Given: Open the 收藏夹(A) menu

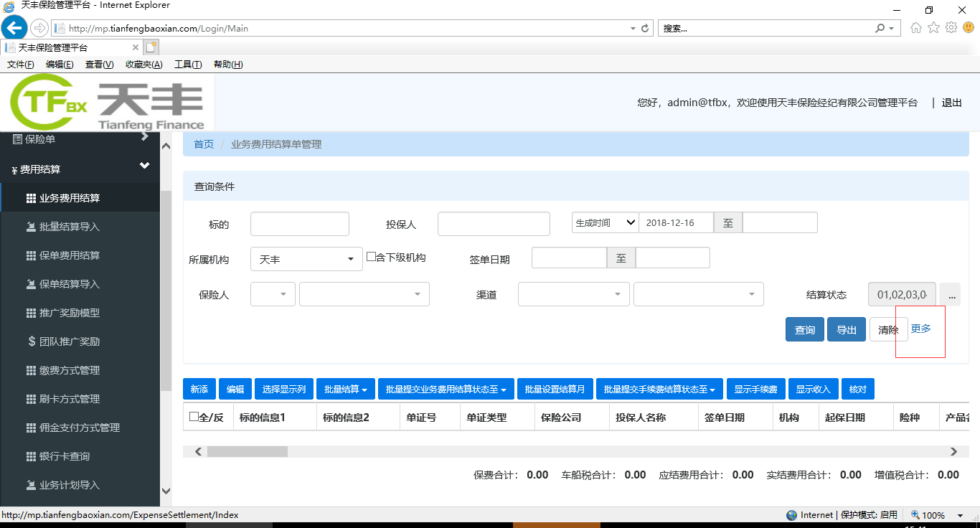Looking at the screenshot, I should tap(143, 65).
